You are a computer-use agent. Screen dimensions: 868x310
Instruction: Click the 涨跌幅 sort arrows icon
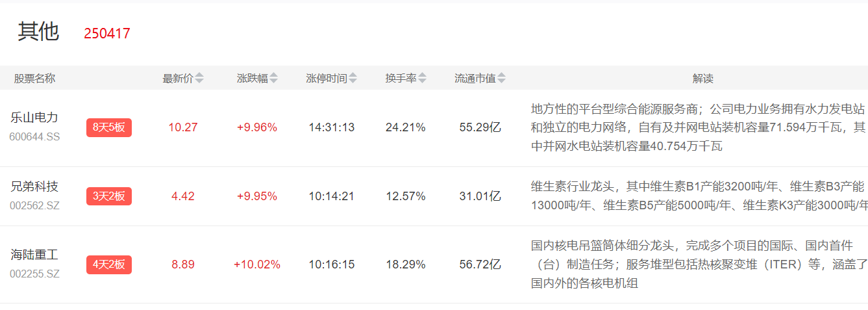click(274, 79)
